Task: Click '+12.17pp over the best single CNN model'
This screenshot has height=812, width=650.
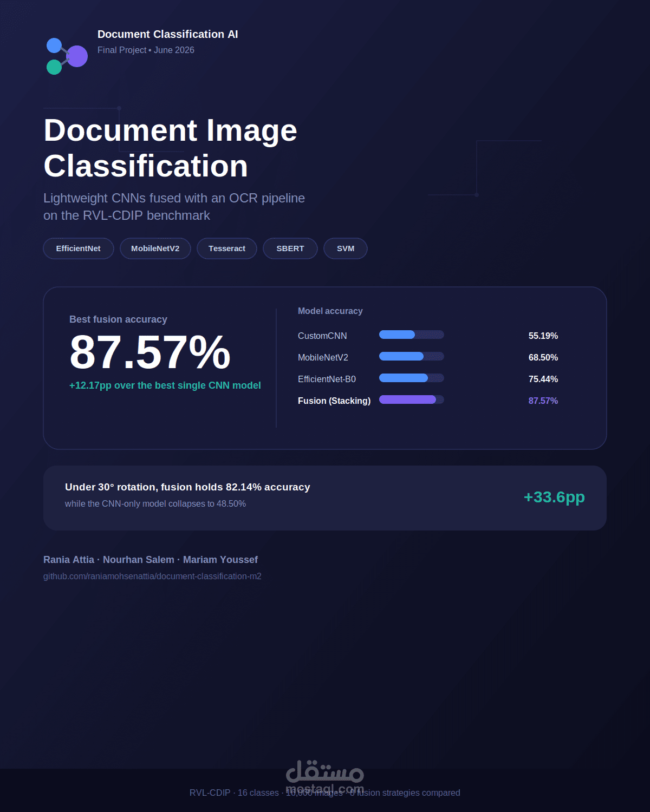Action: 165,385
